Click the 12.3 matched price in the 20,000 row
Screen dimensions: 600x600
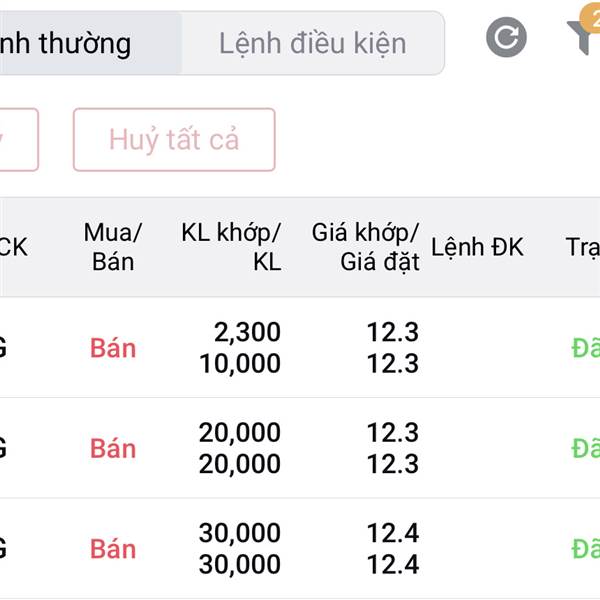393,433
